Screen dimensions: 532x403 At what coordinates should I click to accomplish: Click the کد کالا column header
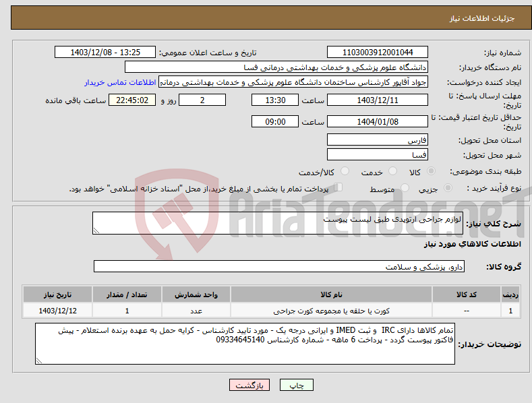pos(467,294)
